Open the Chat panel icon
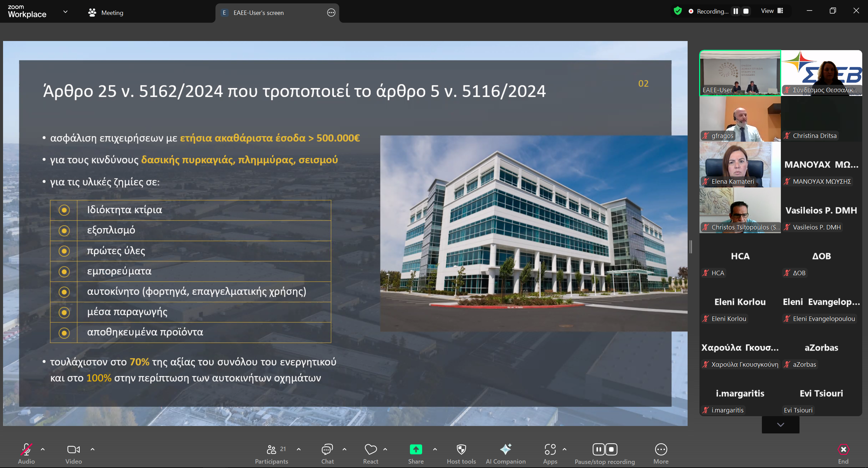The image size is (868, 468). click(327, 450)
